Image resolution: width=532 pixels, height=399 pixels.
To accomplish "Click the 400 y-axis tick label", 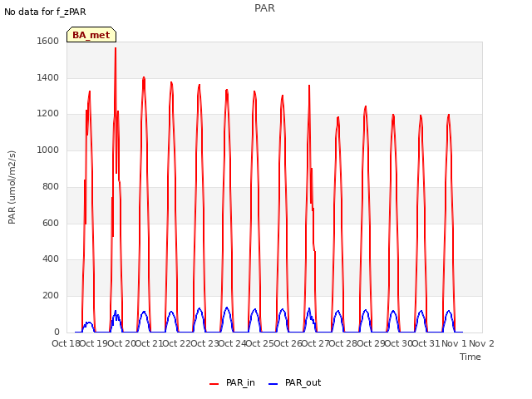I will coord(51,259).
